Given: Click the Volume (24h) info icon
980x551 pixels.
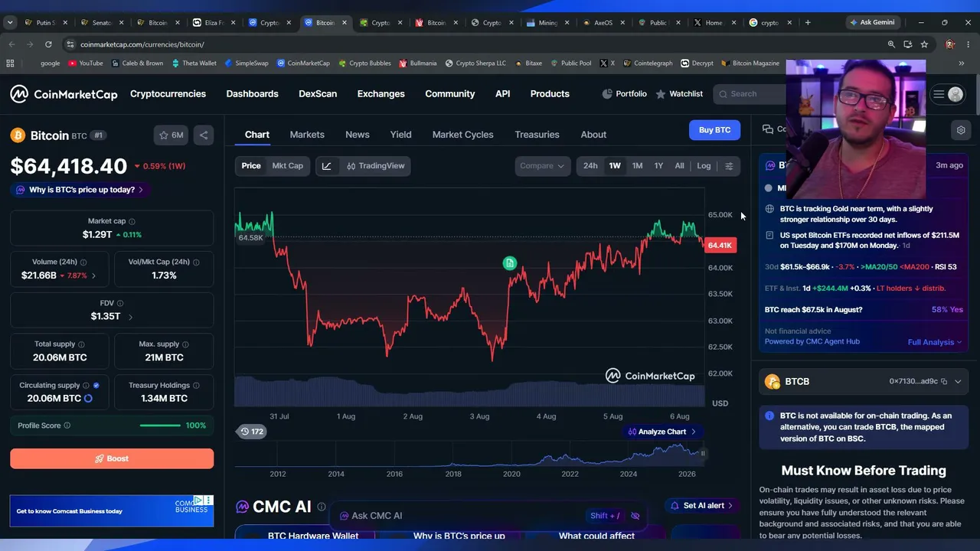Looking at the screenshot, I should click(83, 262).
